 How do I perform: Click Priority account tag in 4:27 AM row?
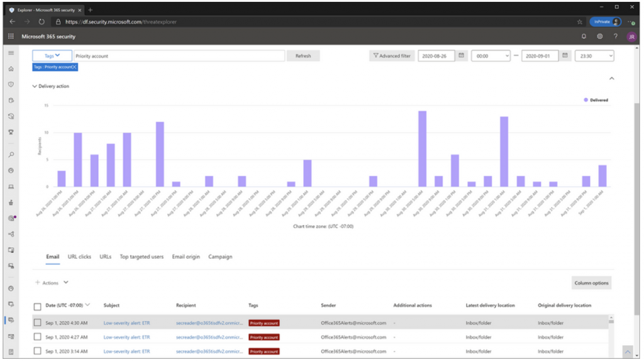(x=264, y=337)
